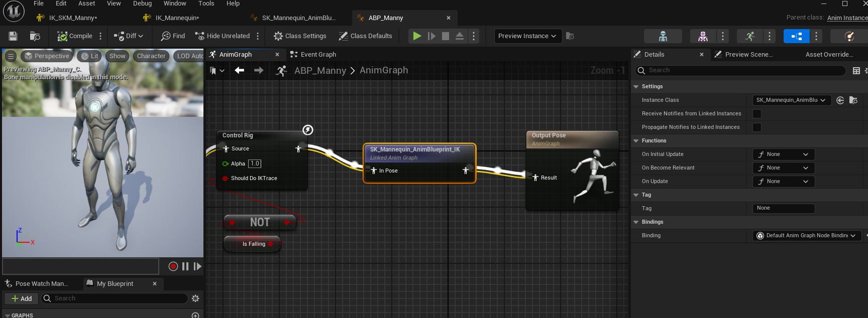
Task: Select the Is Falling variable node
Action: pos(252,244)
